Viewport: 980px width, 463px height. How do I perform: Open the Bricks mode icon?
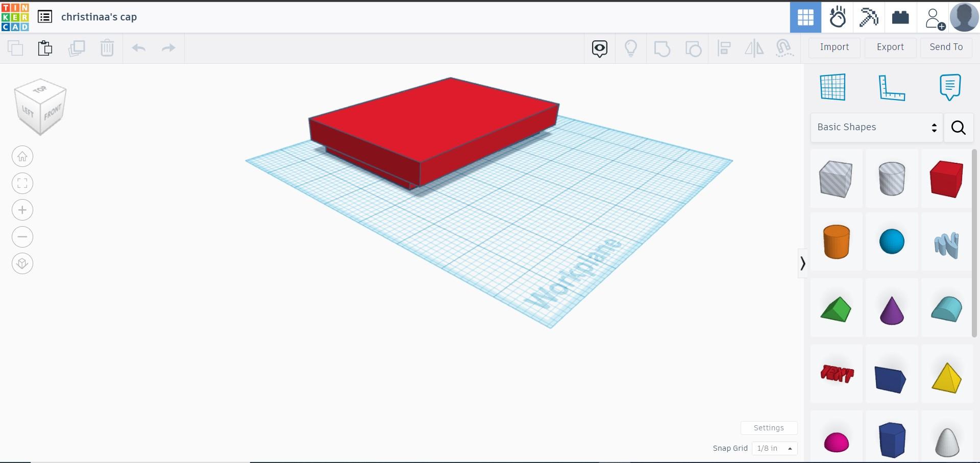click(x=900, y=17)
